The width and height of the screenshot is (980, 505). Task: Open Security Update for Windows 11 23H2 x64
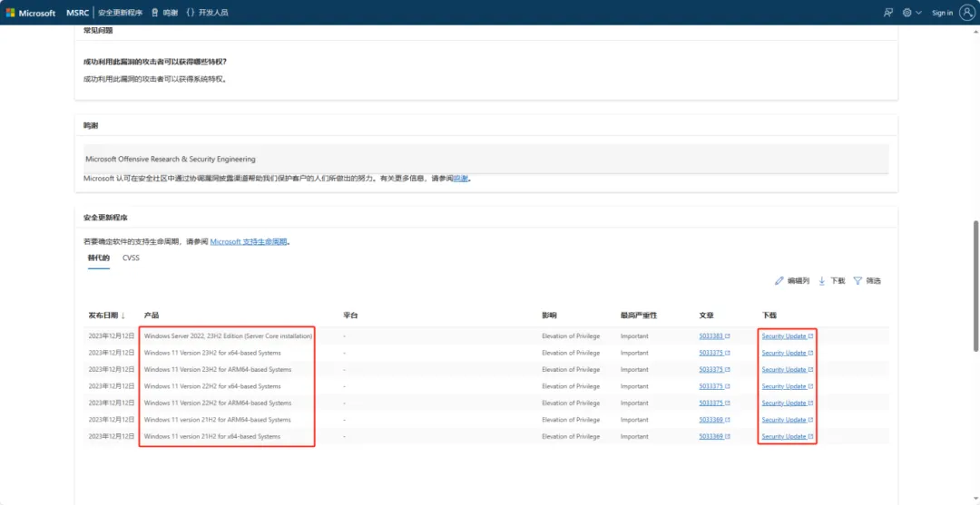point(788,353)
